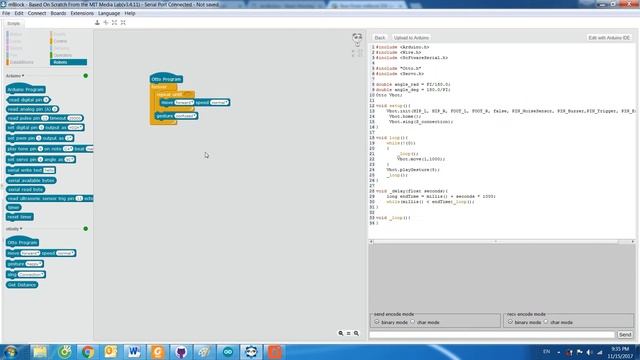Select the Control block category
Image resolution: width=640 pixels, height=360 pixels.
point(60,41)
